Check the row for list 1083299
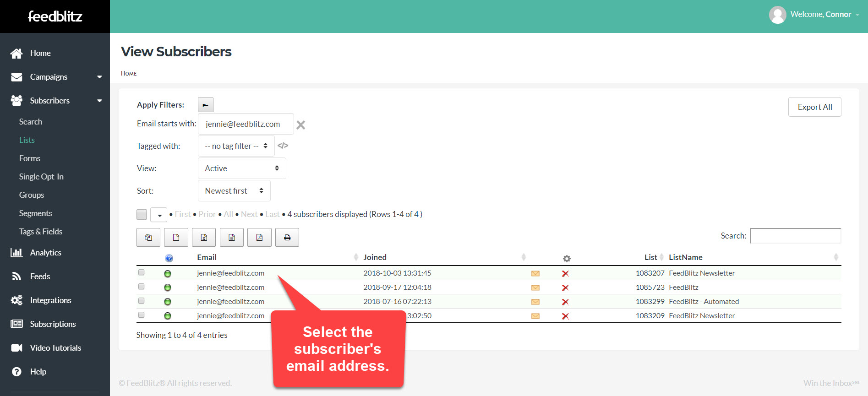Screen dimensions: 868x396 [142, 301]
